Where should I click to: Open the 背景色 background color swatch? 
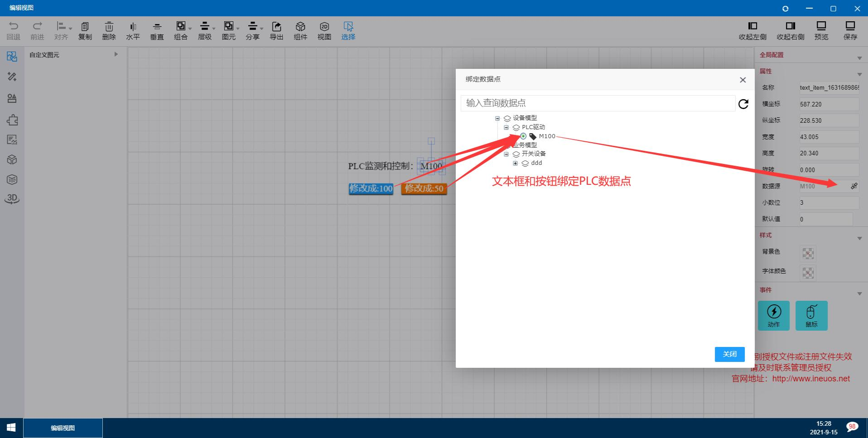coord(808,254)
